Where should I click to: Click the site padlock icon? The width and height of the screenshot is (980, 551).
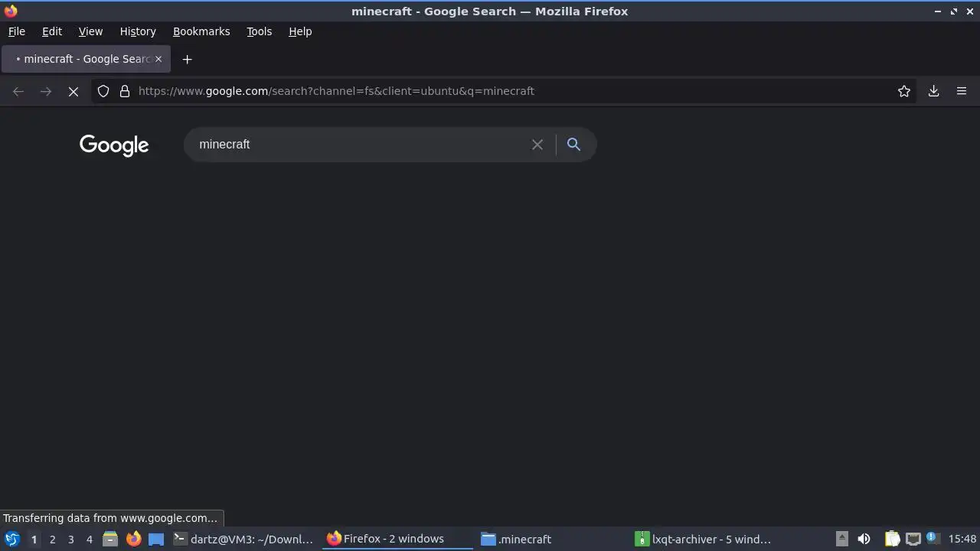point(125,91)
